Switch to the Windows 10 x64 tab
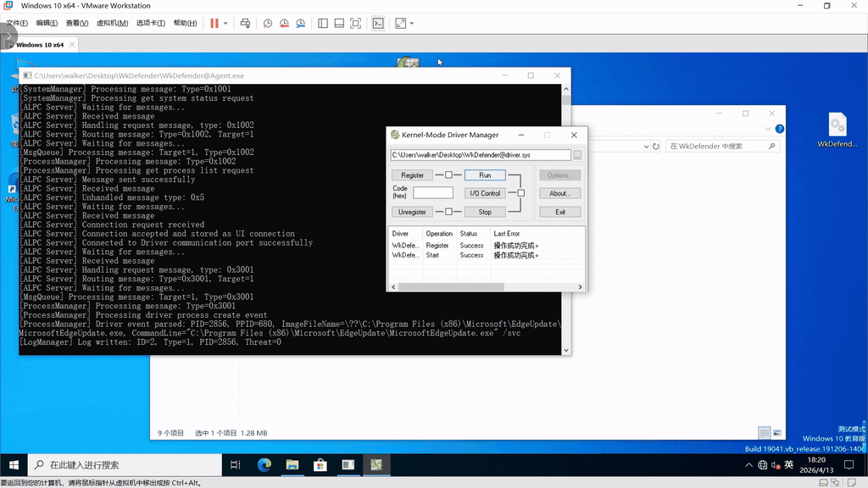Image resolution: width=868 pixels, height=488 pixels. (39, 45)
